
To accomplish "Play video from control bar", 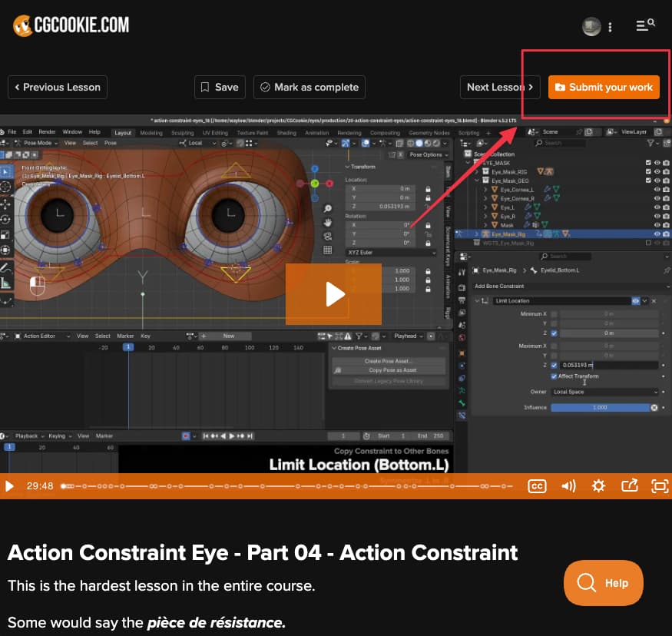I will click(x=9, y=486).
